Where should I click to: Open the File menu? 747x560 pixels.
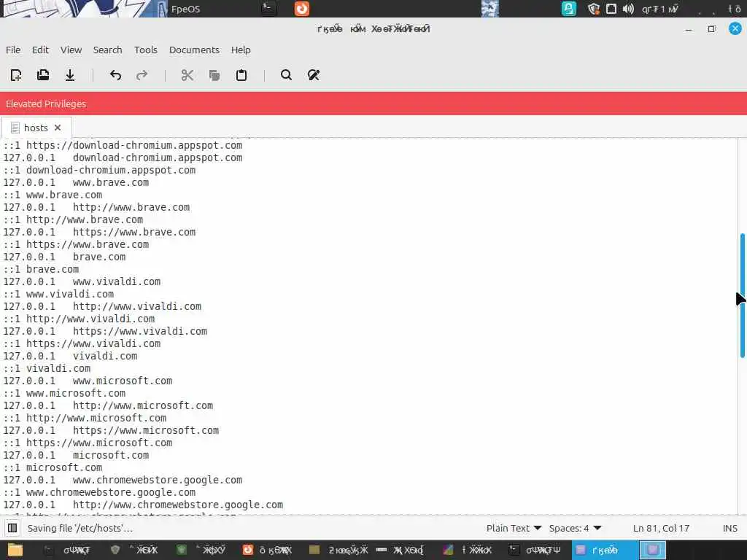[x=13, y=50]
